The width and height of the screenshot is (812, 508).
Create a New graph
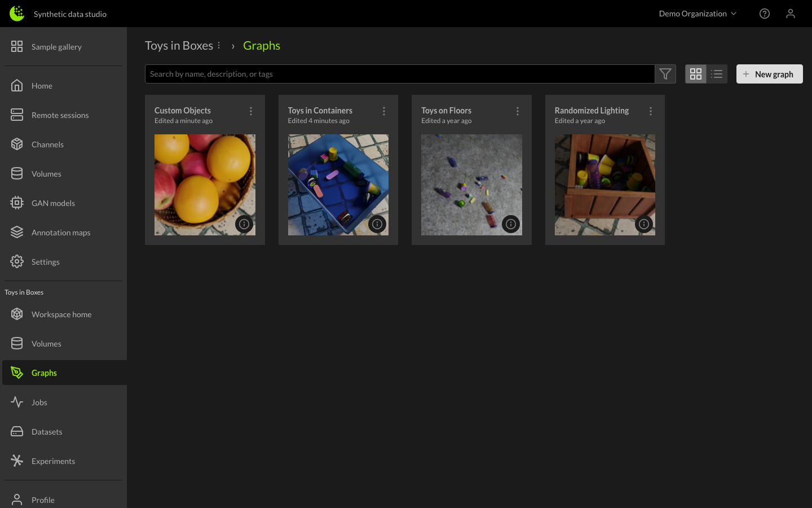769,74
